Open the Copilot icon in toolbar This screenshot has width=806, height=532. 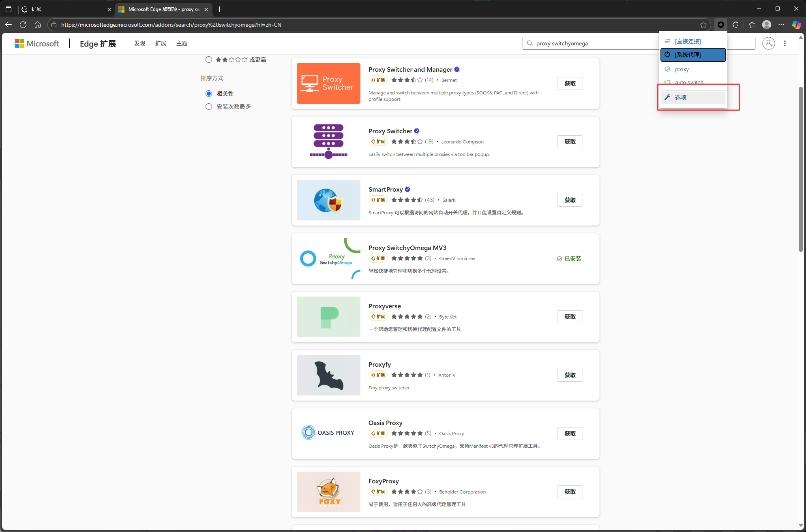click(x=796, y=25)
